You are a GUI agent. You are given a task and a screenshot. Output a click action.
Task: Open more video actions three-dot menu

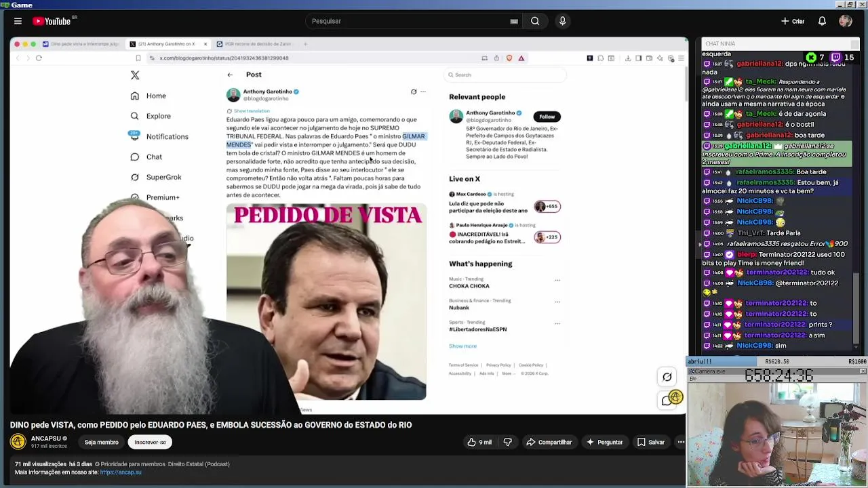[681, 442]
